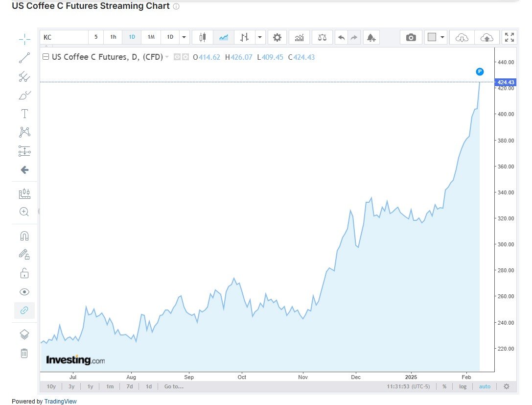Select the trend line drawing tool

24,58
